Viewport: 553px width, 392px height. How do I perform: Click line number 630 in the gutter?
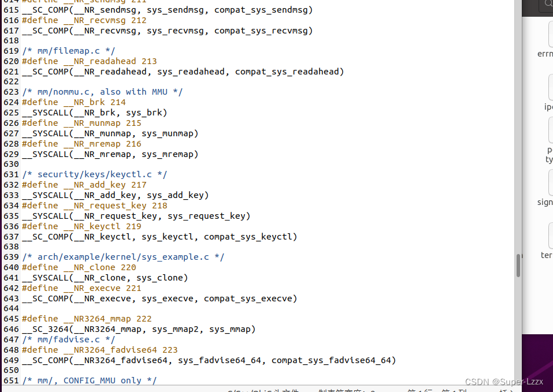click(x=11, y=164)
